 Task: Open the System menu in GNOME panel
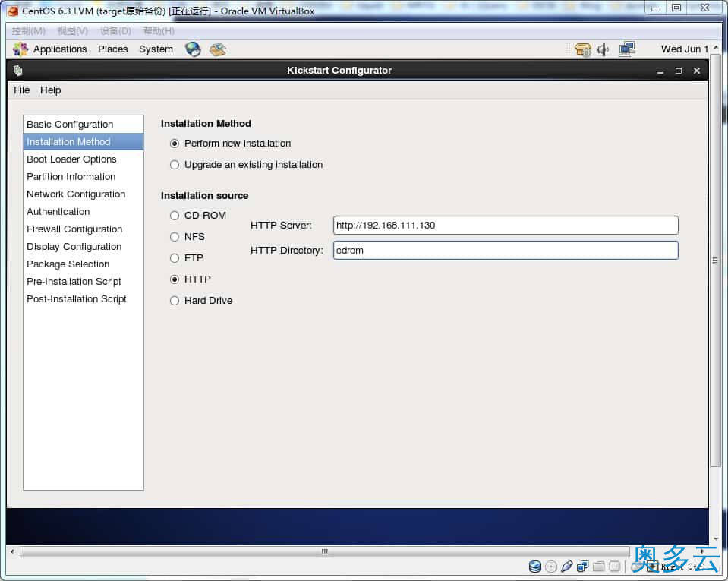click(x=156, y=49)
